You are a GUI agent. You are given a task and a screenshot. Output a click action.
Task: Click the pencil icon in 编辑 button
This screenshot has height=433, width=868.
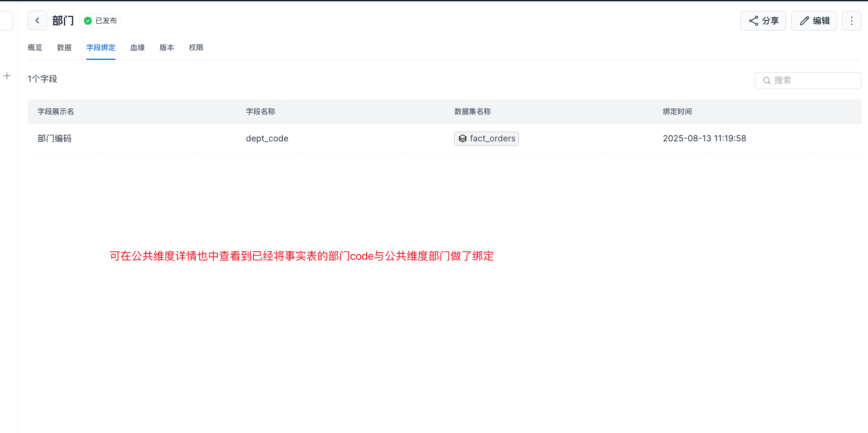click(805, 21)
